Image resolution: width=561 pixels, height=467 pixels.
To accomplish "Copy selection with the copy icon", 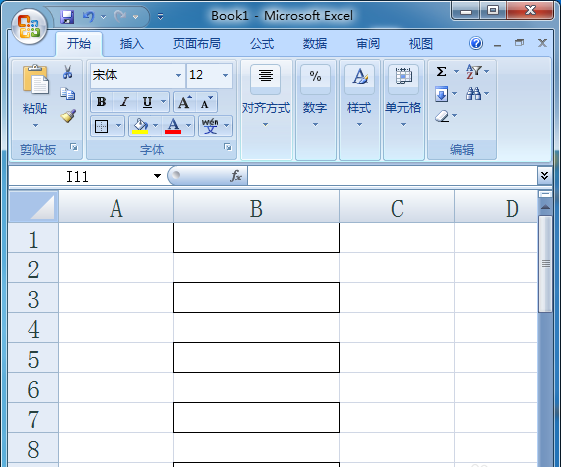I will pyautogui.click(x=67, y=94).
